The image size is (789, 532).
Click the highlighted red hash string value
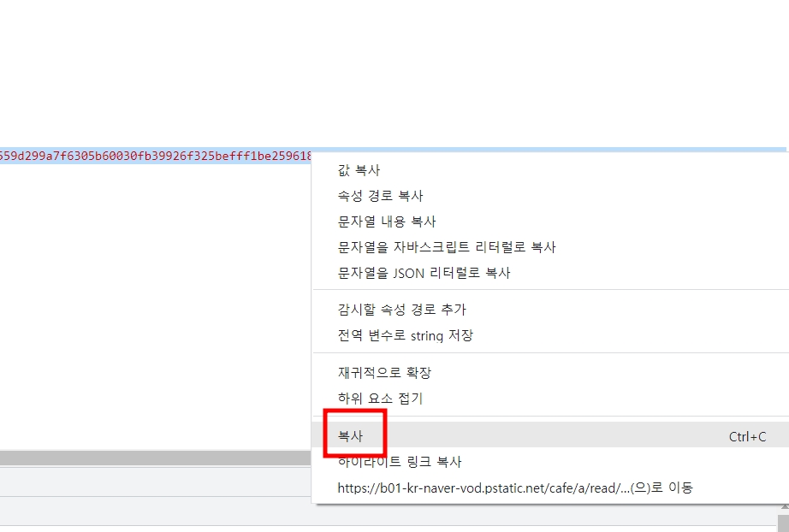click(156, 156)
